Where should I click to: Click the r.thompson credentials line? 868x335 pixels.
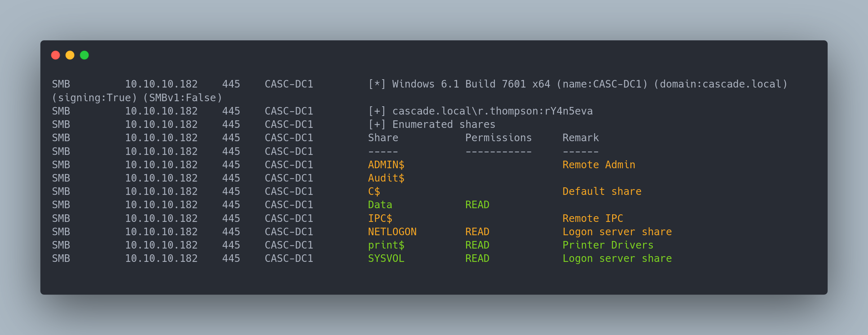tap(492, 111)
